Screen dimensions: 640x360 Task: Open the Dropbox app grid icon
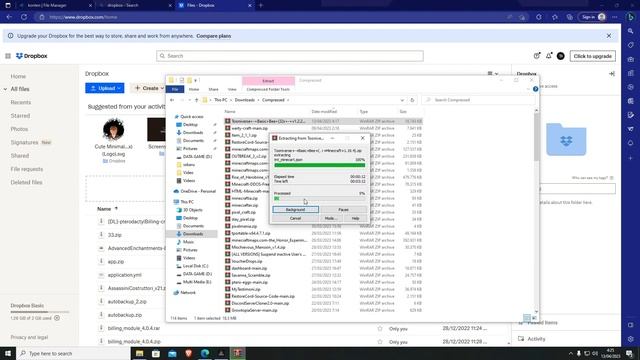pyautogui.click(x=8, y=56)
